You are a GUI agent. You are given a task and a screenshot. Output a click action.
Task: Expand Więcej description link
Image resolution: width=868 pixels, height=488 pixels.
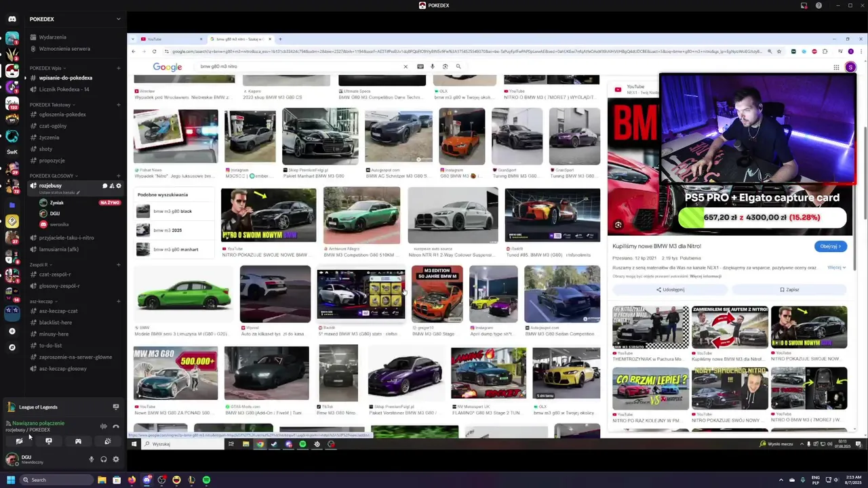(x=837, y=267)
